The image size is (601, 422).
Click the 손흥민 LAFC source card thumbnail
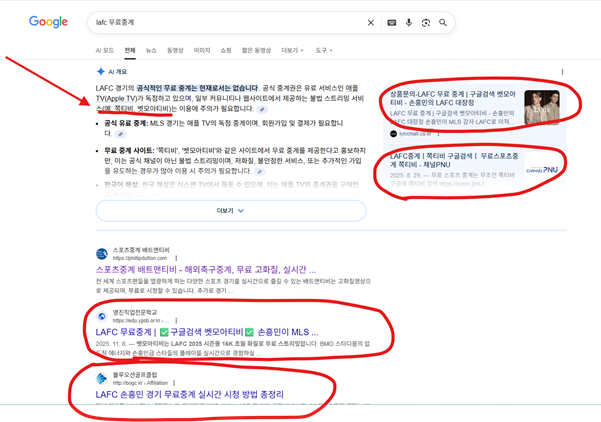542,108
